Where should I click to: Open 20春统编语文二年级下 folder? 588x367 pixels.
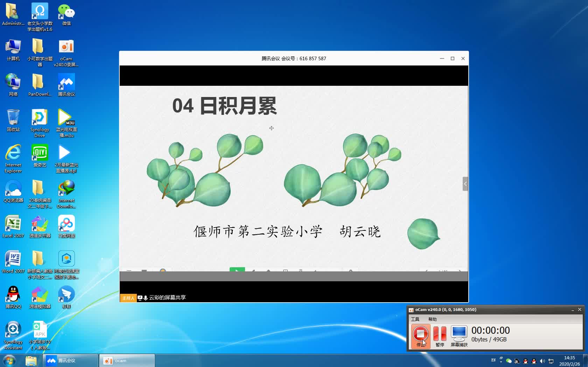click(40, 194)
